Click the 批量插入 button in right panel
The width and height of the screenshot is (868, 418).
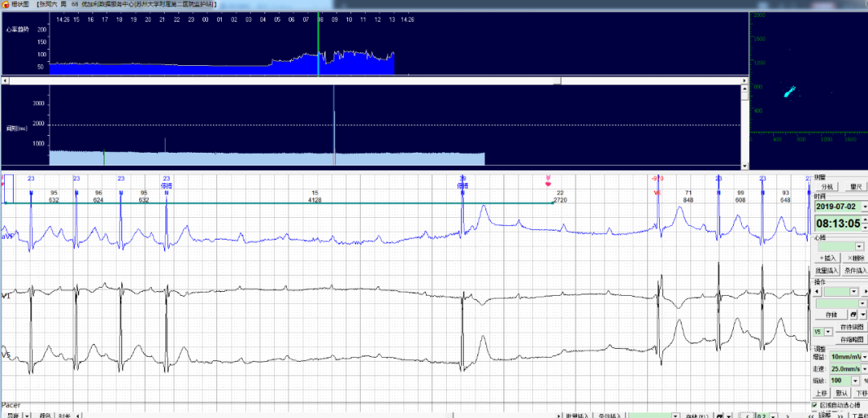[x=825, y=271]
